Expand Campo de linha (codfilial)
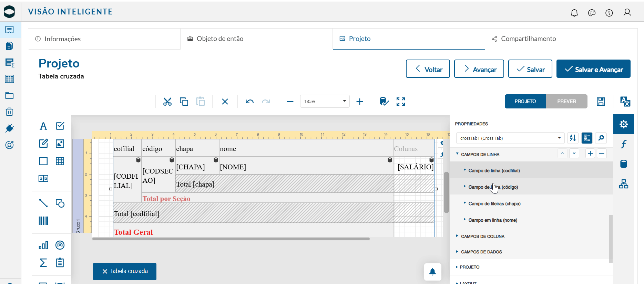 coord(464,170)
